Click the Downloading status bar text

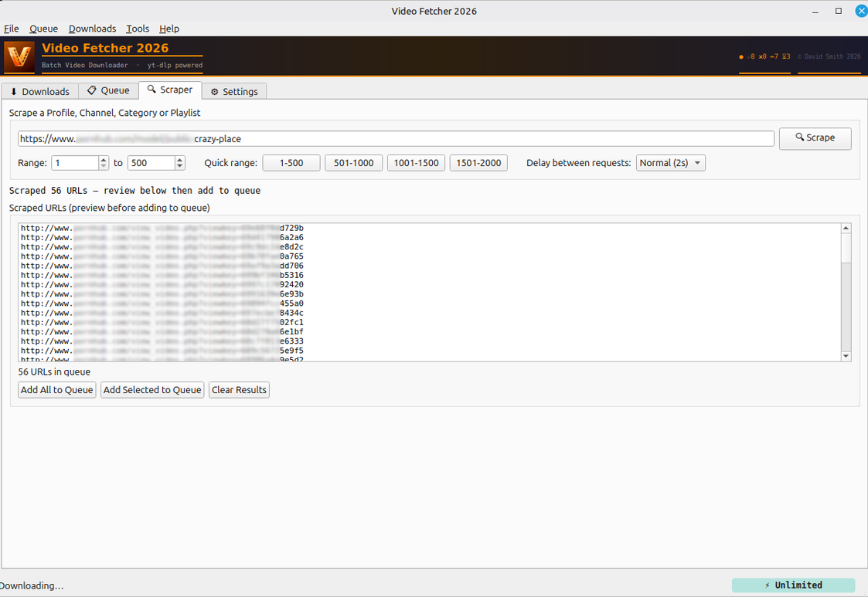coord(32,585)
